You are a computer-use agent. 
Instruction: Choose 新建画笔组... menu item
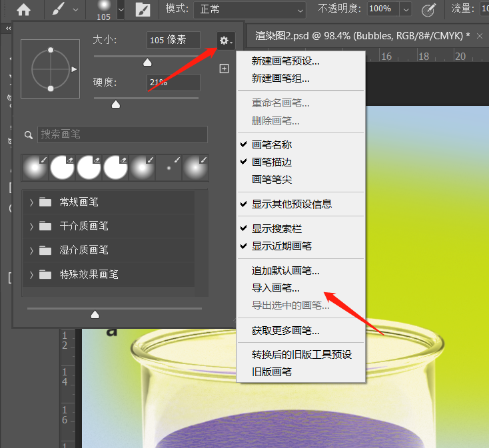click(301, 79)
